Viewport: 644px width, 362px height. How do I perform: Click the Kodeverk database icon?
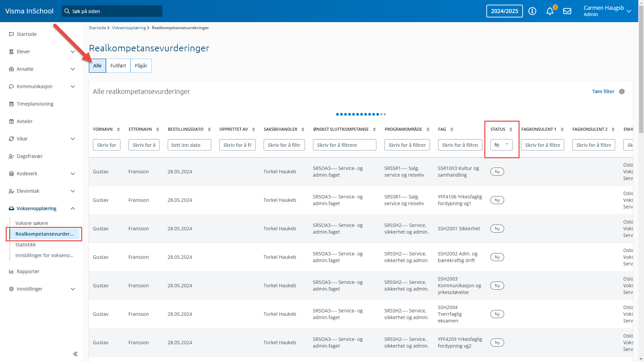click(11, 174)
